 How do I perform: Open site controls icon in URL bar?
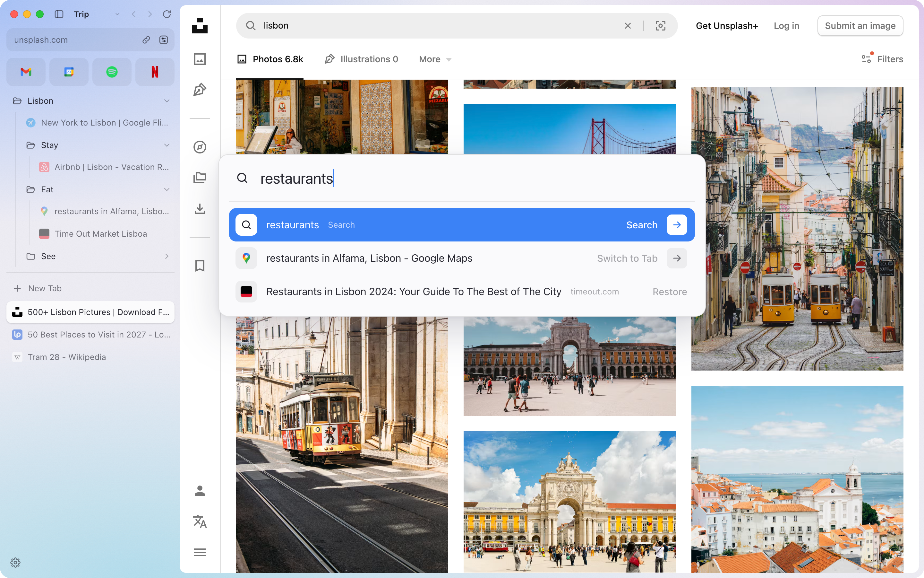coord(164,40)
